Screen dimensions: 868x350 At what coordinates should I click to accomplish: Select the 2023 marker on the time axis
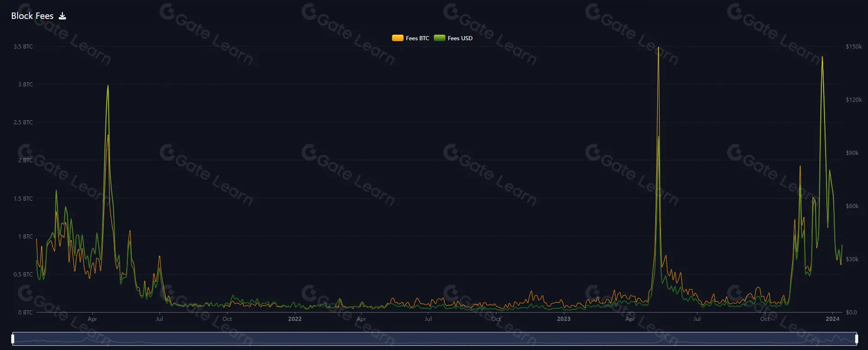pyautogui.click(x=563, y=319)
